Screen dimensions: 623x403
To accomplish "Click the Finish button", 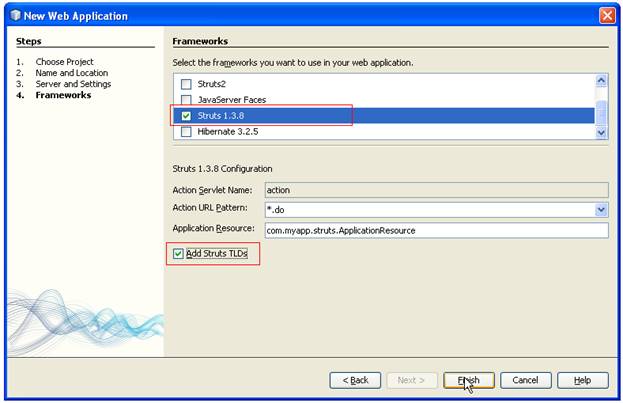I will click(x=469, y=380).
